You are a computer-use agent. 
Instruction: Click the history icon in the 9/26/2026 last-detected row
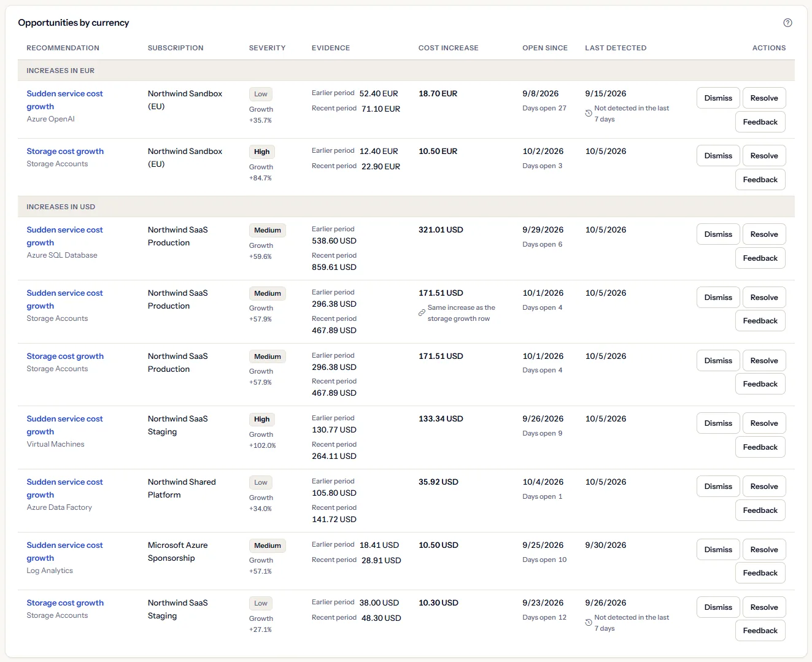(589, 623)
